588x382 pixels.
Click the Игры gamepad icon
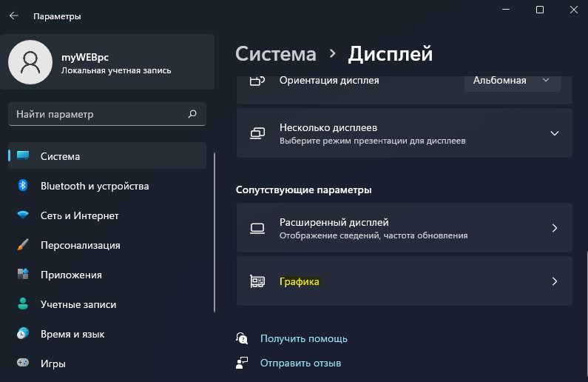[23, 363]
